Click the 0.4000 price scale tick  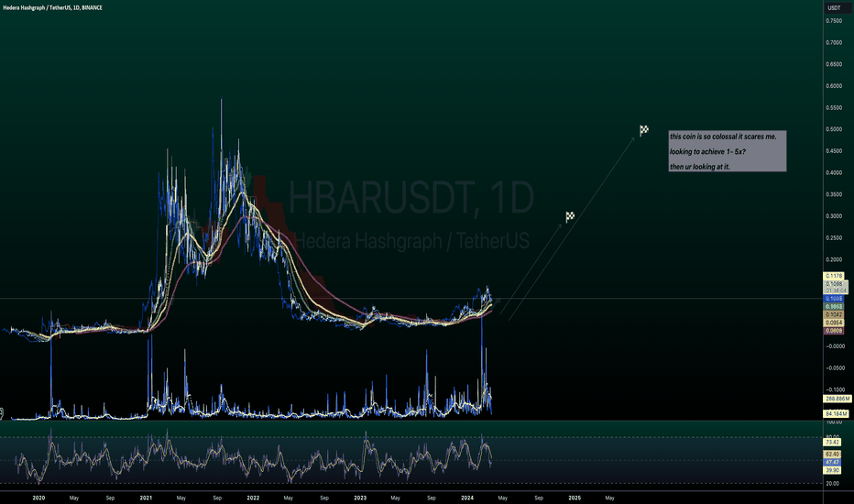tap(834, 172)
